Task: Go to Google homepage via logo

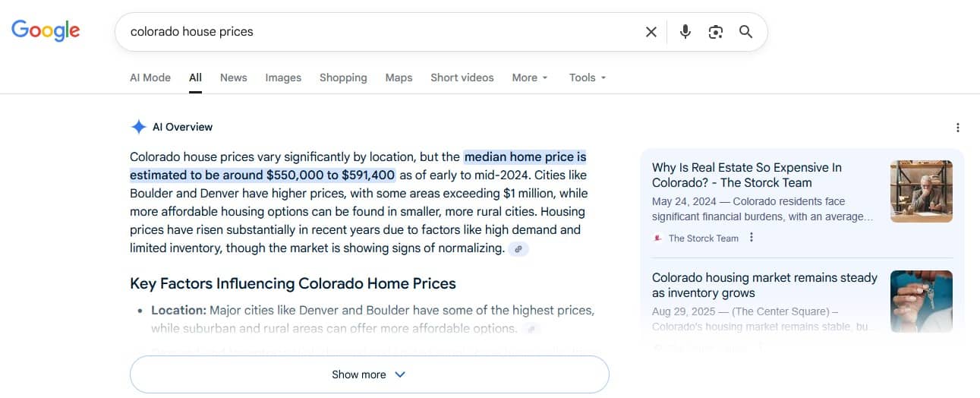Action: [x=46, y=30]
